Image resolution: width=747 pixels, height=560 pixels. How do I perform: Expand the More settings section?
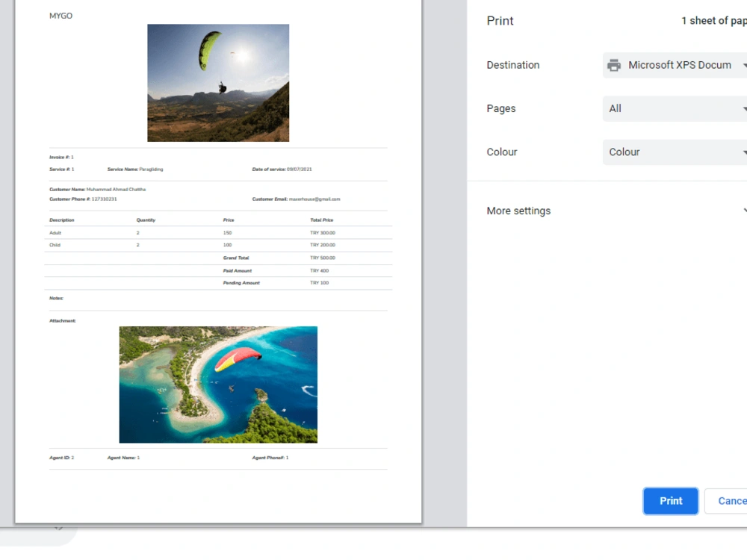pyautogui.click(x=616, y=211)
